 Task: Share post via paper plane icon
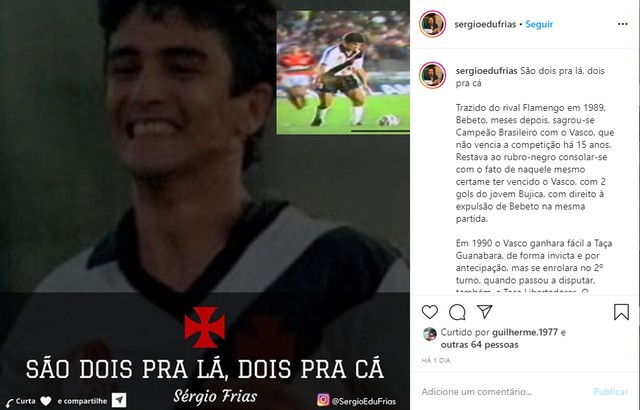[484, 312]
